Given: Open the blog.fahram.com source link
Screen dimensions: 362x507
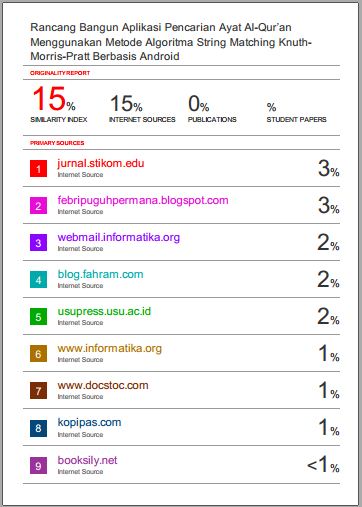Looking at the screenshot, I should tap(100, 275).
